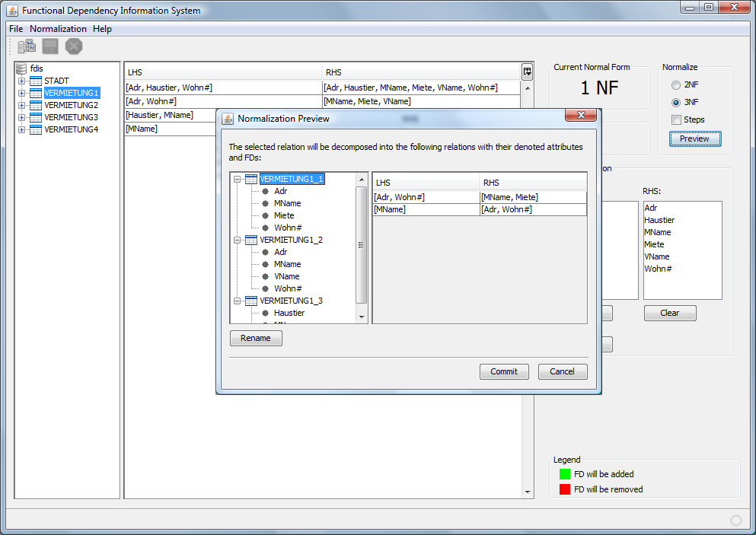The height and width of the screenshot is (535, 756).
Task: Click the preview tree scroll-up arrow
Action: (x=362, y=180)
